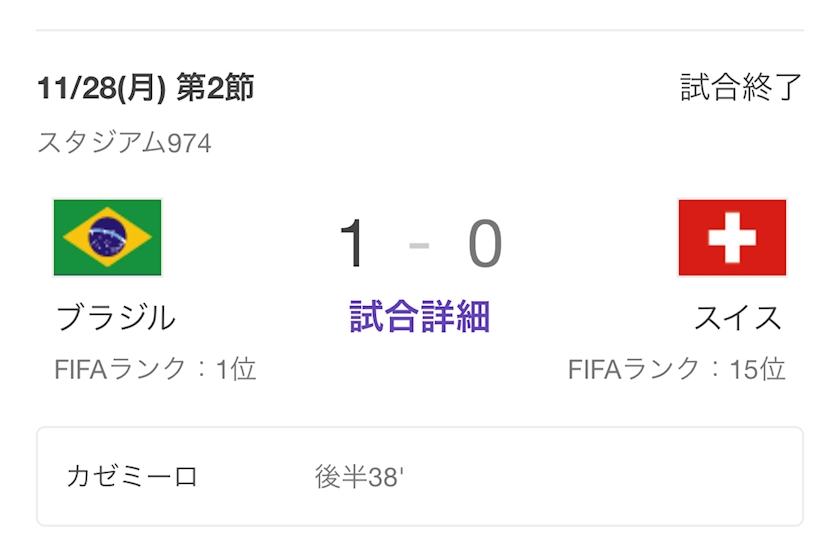Screen dimensions: 840x550
Task: Tap the スタジアム974 venue name
Action: coord(124,143)
